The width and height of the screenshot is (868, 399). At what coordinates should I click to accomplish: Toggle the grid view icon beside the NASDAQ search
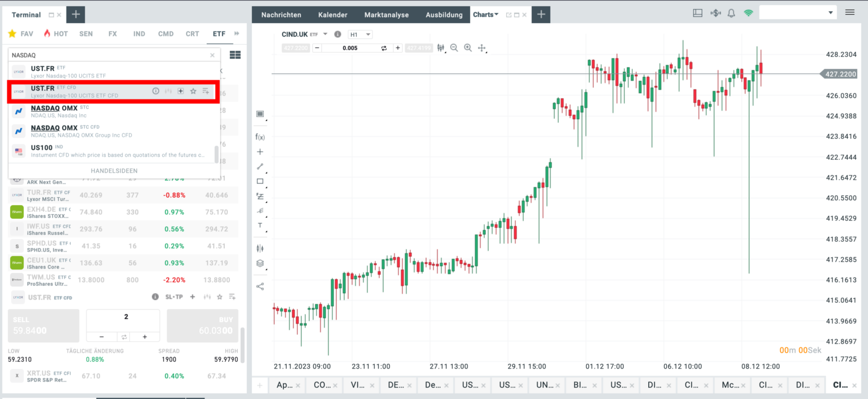(x=235, y=54)
